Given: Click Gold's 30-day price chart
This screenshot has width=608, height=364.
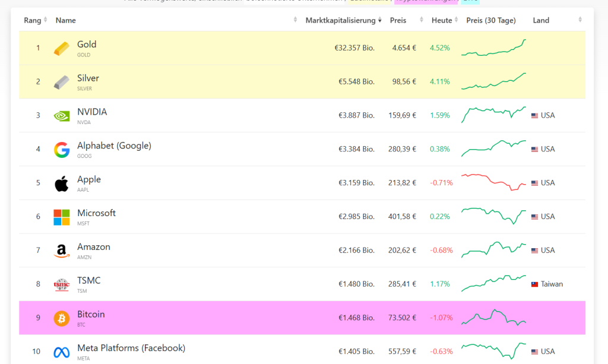Looking at the screenshot, I should coord(493,48).
